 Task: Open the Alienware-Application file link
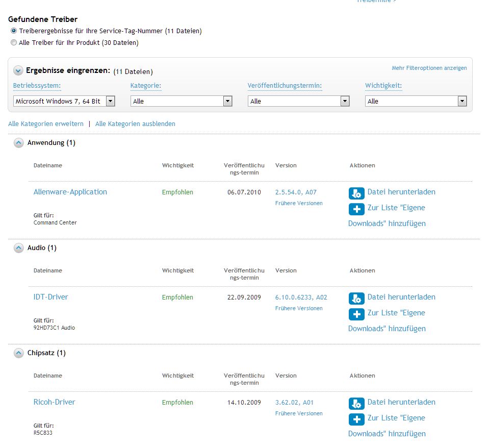[70, 192]
